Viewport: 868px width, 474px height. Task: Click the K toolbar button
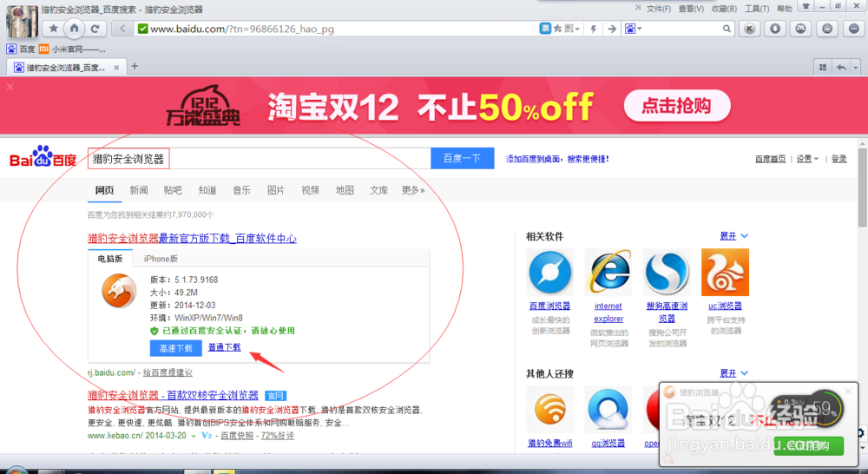(x=750, y=29)
